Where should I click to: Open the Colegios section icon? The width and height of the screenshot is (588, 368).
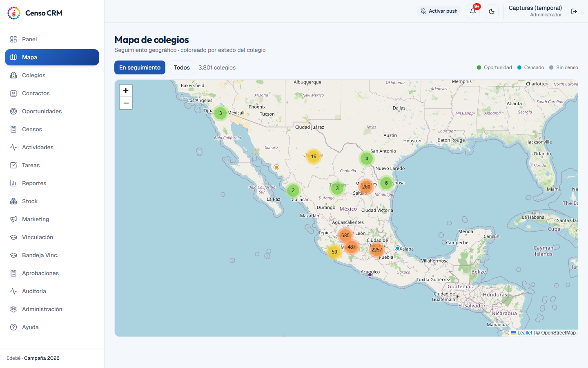coord(13,75)
